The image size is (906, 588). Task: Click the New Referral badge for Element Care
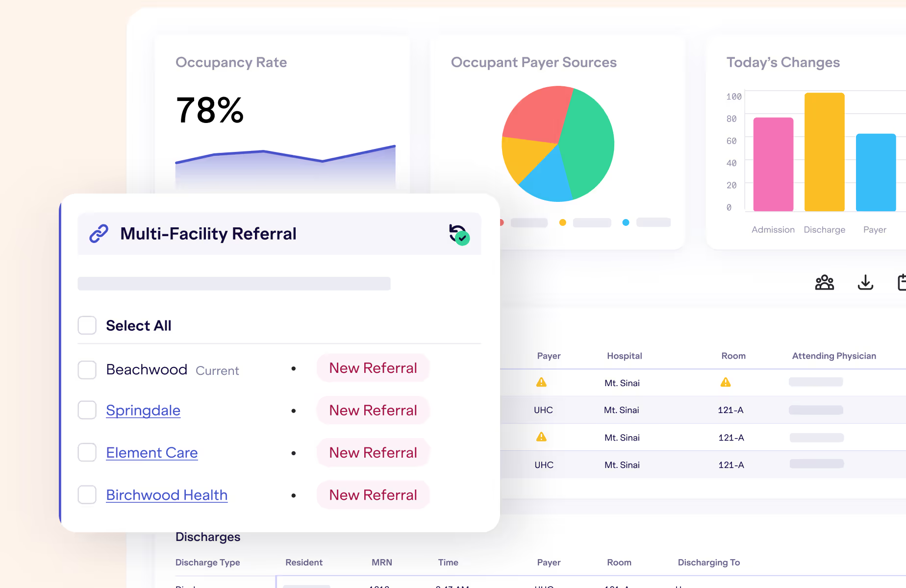pos(373,452)
